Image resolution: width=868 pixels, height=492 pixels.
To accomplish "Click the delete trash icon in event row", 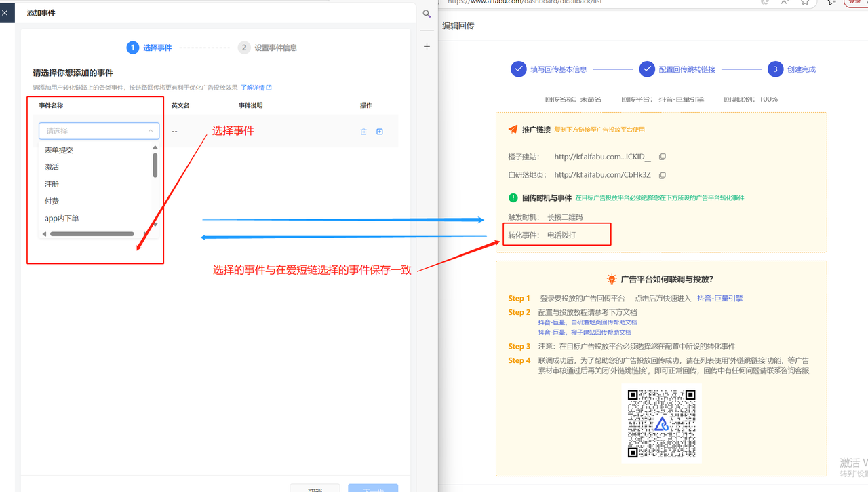I will tap(363, 132).
